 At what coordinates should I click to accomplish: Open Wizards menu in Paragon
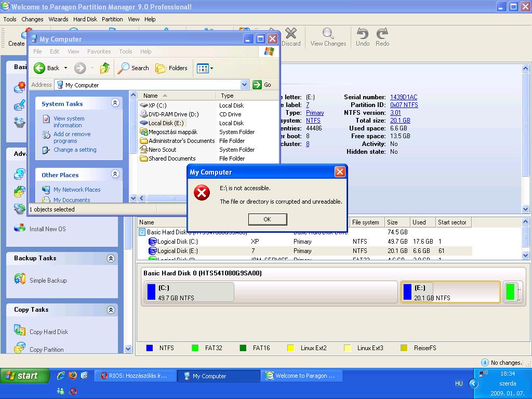pyautogui.click(x=58, y=19)
